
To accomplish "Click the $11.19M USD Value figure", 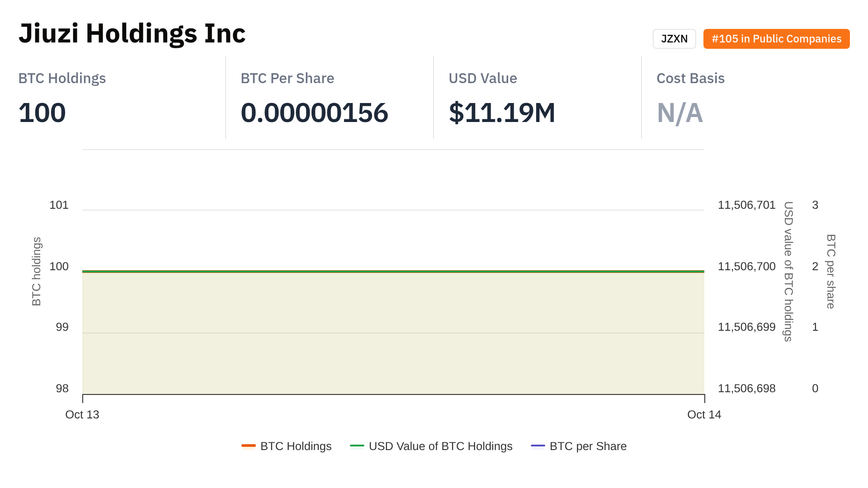I will pyautogui.click(x=502, y=113).
